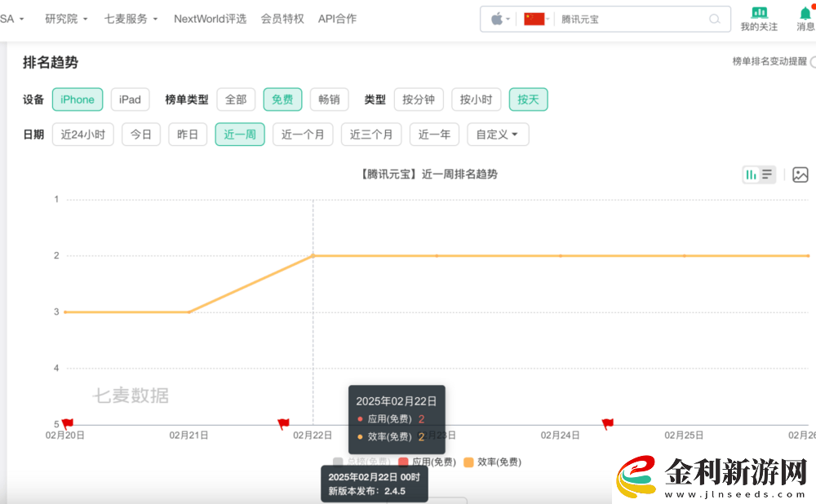
Task: Choose 近24小时 date range
Action: point(82,135)
